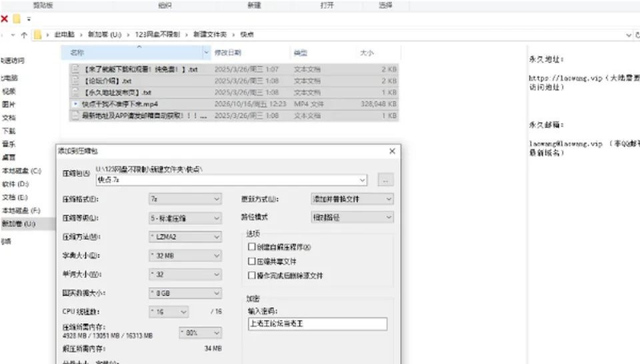Sort files by 大小 column header
This screenshot has height=364, width=640.
367,53
